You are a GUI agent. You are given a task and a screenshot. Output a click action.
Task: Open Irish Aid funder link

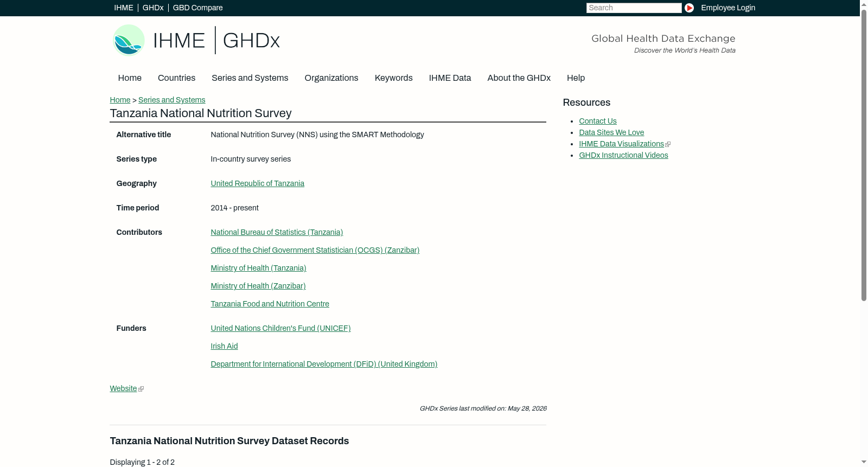tap(224, 346)
